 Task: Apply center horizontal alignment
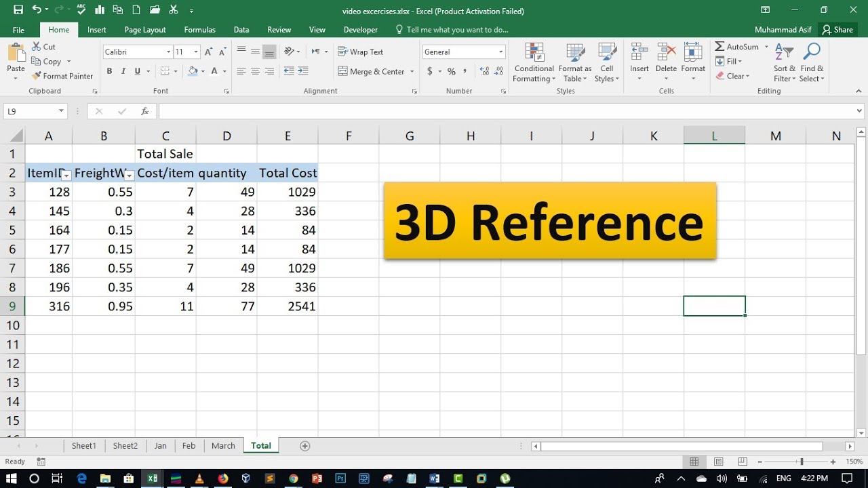(x=255, y=71)
